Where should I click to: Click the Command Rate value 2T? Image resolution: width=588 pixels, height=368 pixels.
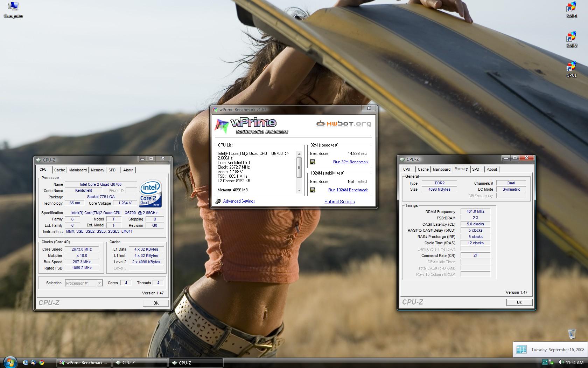(475, 255)
